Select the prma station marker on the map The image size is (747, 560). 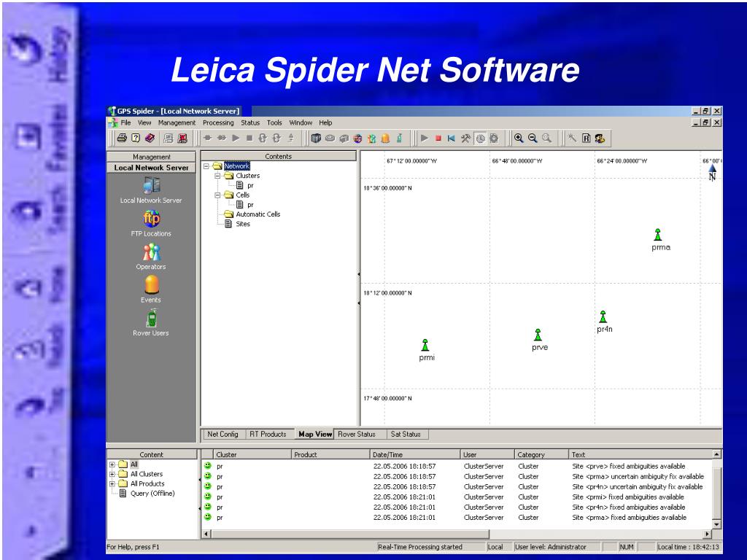[x=658, y=234]
